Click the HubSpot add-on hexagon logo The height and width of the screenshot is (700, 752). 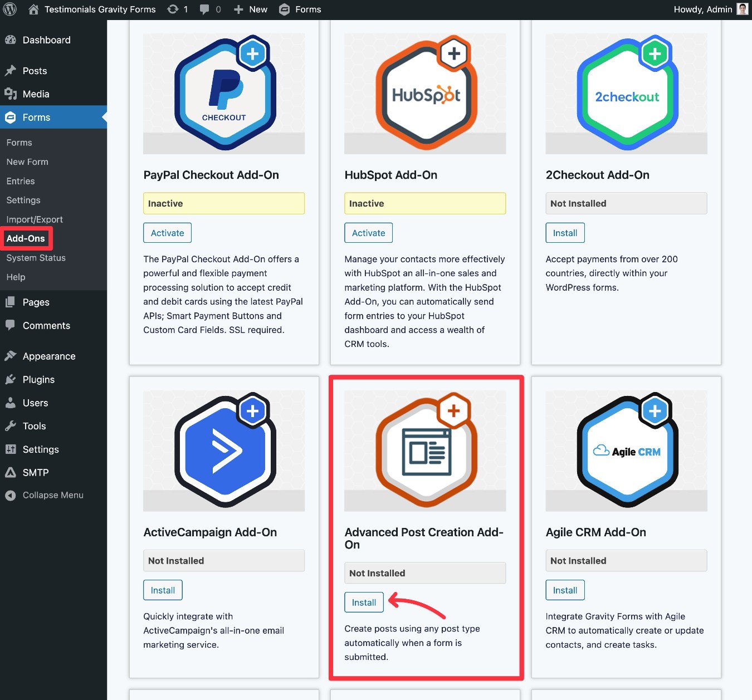click(425, 93)
